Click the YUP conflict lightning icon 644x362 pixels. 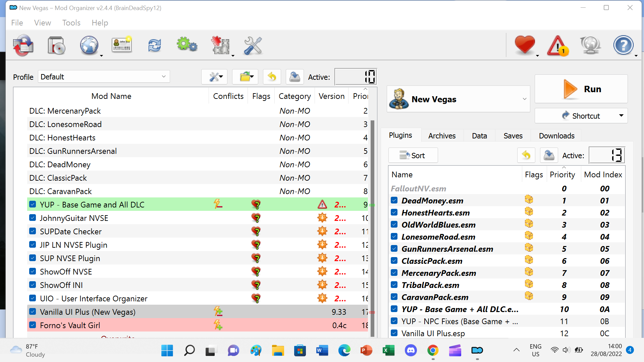(218, 204)
